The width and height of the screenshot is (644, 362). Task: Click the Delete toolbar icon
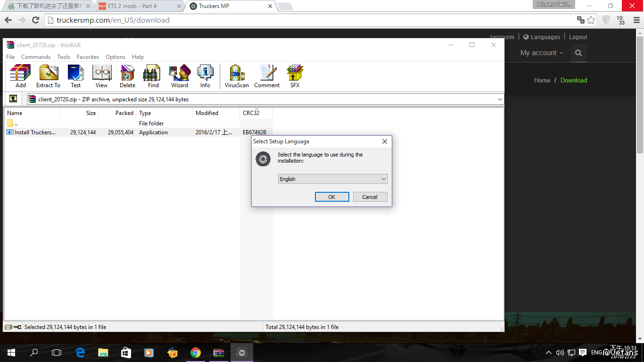point(127,76)
